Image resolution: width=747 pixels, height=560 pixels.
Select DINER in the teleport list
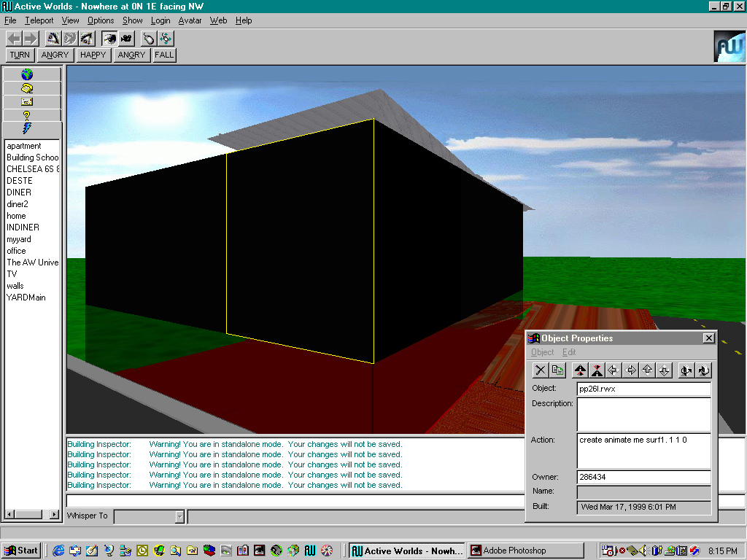(x=19, y=192)
